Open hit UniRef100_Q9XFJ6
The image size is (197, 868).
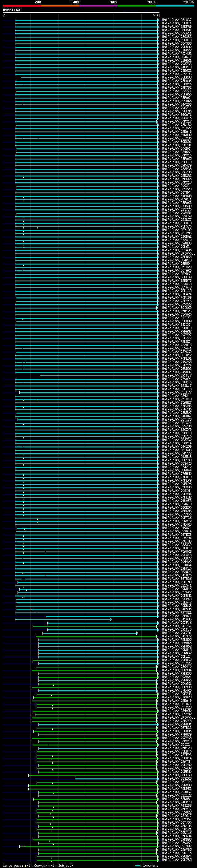tap(177, 623)
